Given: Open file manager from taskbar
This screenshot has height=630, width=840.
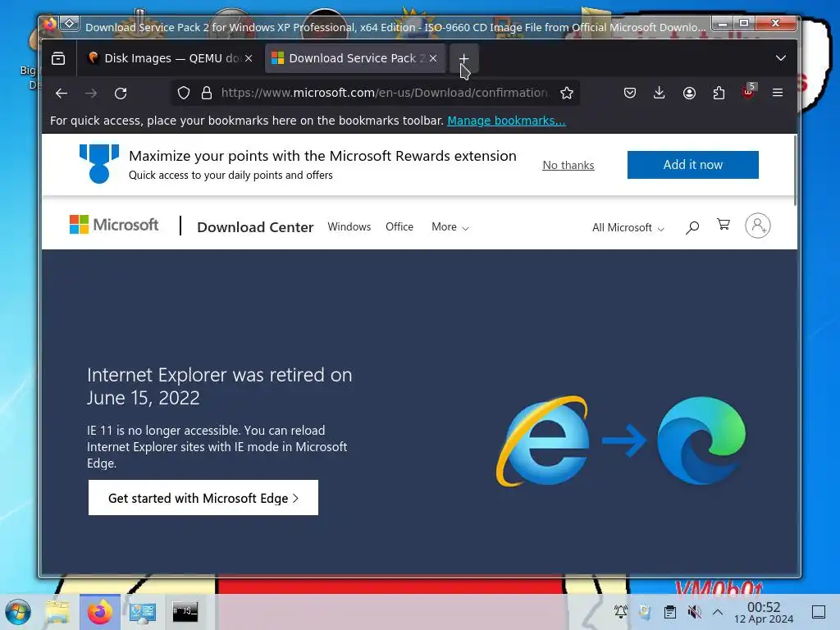Looking at the screenshot, I should [x=57, y=612].
